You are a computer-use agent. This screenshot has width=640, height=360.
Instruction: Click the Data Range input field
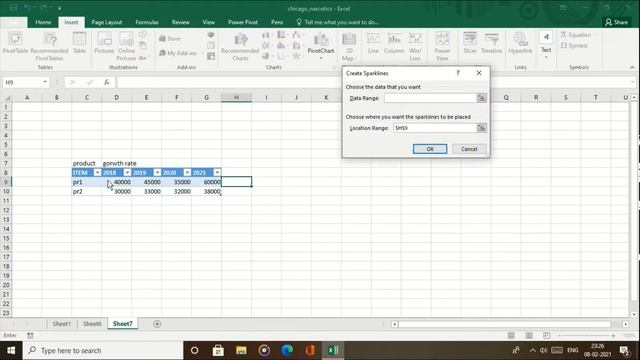430,98
